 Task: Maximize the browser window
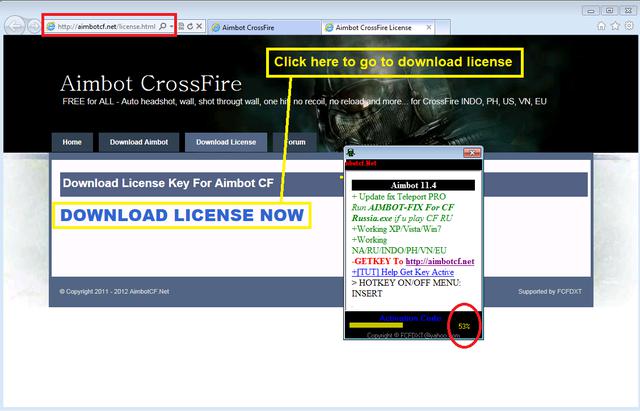coord(610,11)
